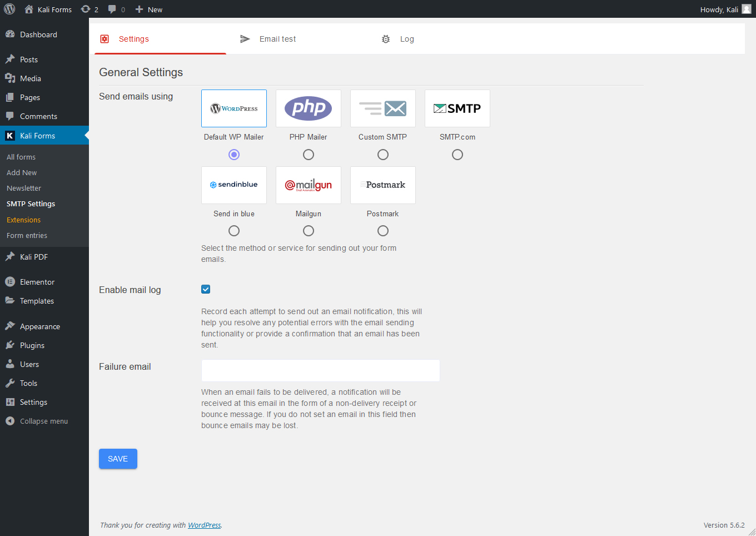Click the Pages icon in sidebar

coord(10,97)
